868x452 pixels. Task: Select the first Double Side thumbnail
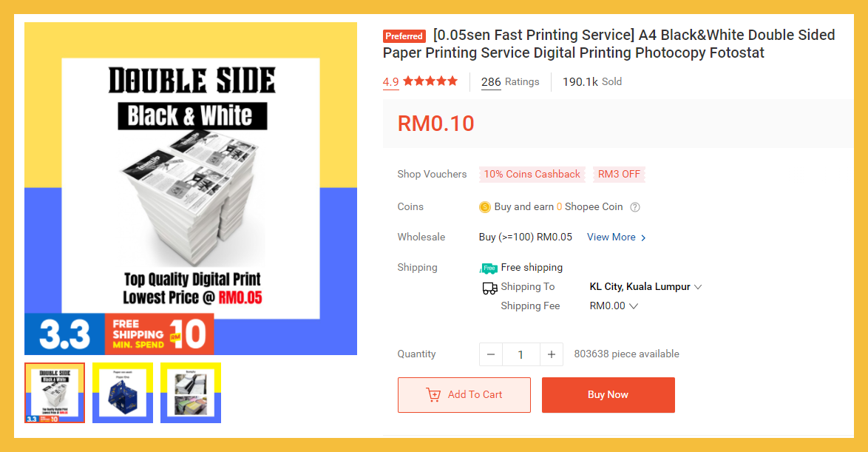(x=55, y=393)
